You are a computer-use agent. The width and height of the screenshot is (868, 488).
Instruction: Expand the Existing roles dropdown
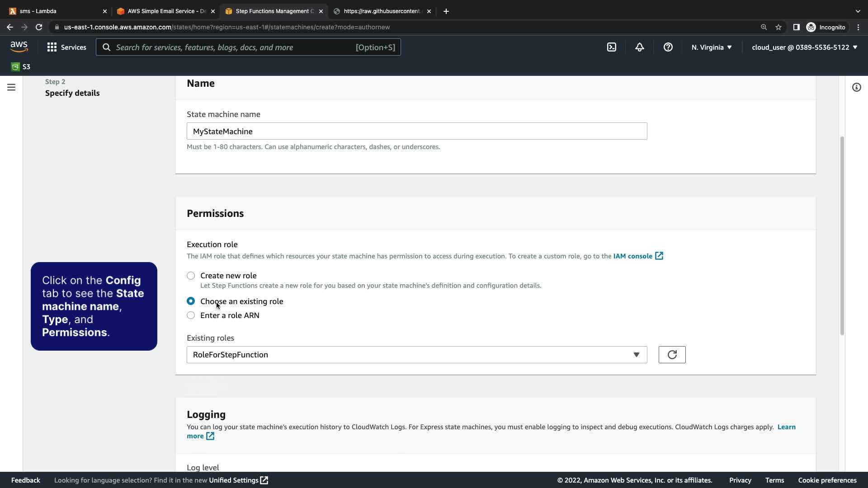(x=416, y=355)
